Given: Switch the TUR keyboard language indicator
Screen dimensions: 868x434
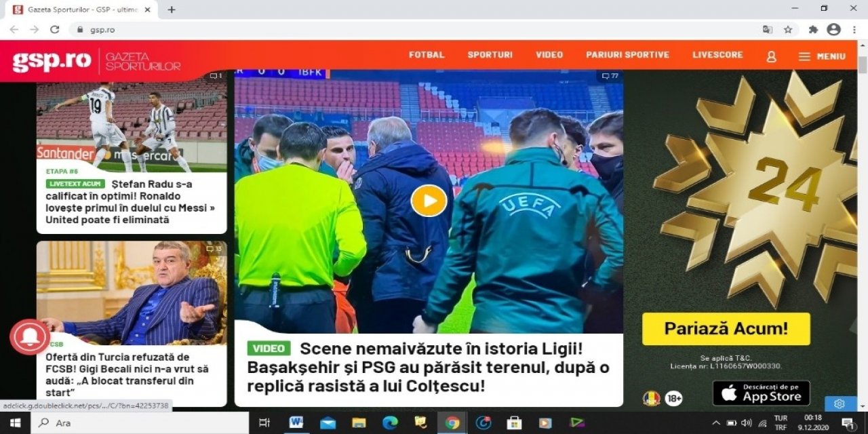Looking at the screenshot, I should [781, 423].
